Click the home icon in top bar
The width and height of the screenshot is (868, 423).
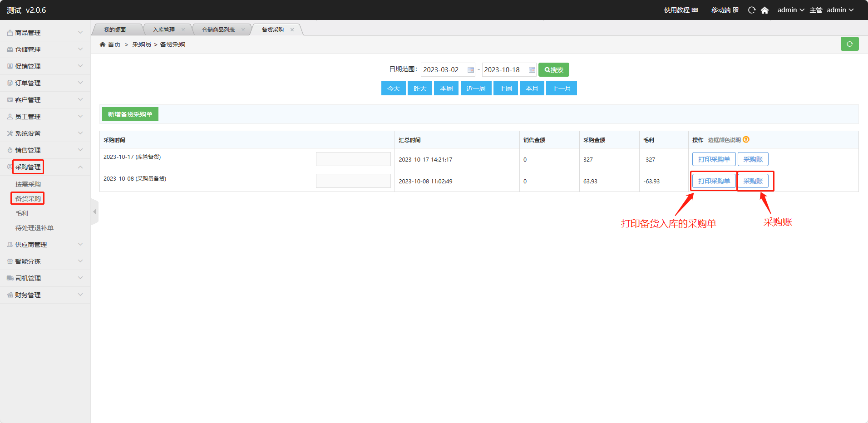point(764,10)
